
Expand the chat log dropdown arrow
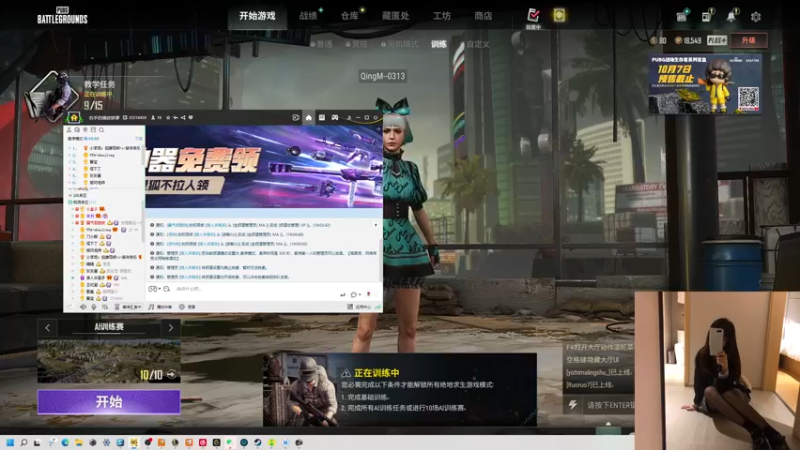[x=376, y=224]
